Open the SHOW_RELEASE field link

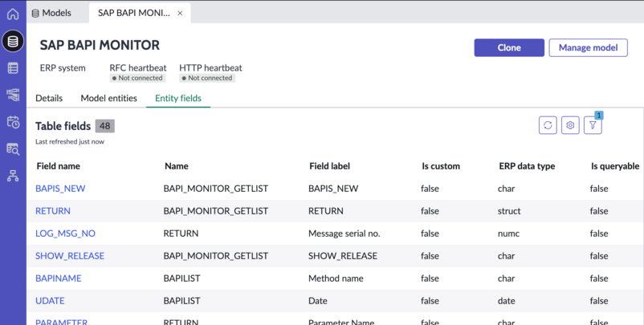(70, 256)
